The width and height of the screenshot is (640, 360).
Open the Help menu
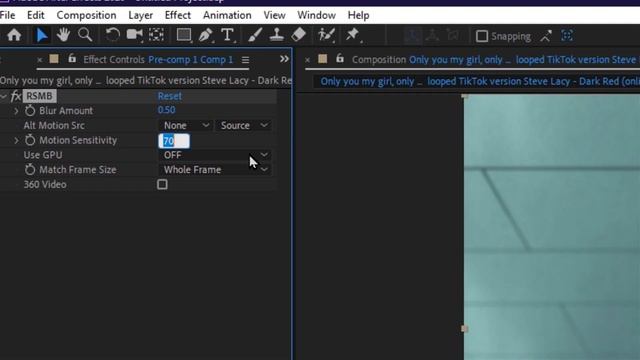[x=358, y=15]
